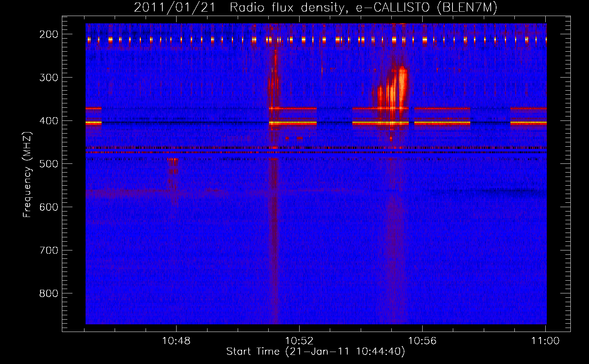Click the 300 frequency tick label
The image size is (589, 364).
(49, 78)
